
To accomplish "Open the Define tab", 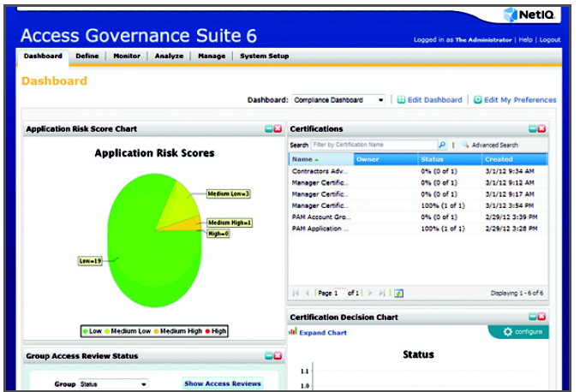I will point(87,56).
